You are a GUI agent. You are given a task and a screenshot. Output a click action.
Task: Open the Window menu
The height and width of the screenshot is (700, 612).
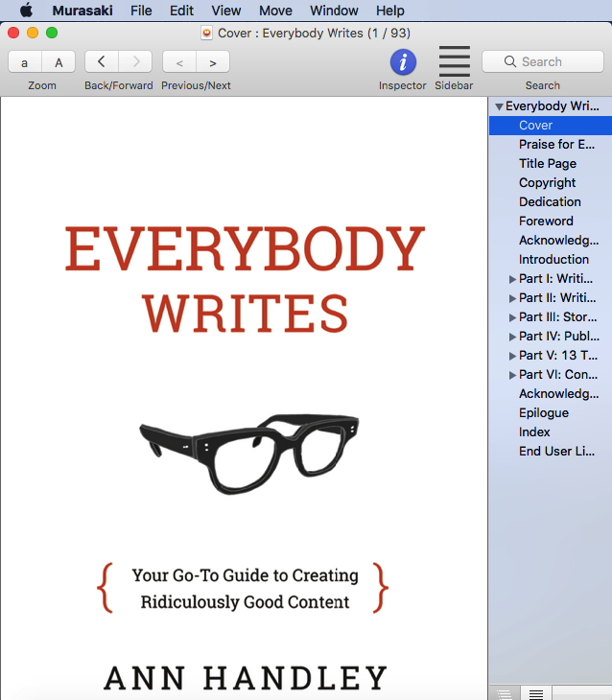(x=334, y=11)
